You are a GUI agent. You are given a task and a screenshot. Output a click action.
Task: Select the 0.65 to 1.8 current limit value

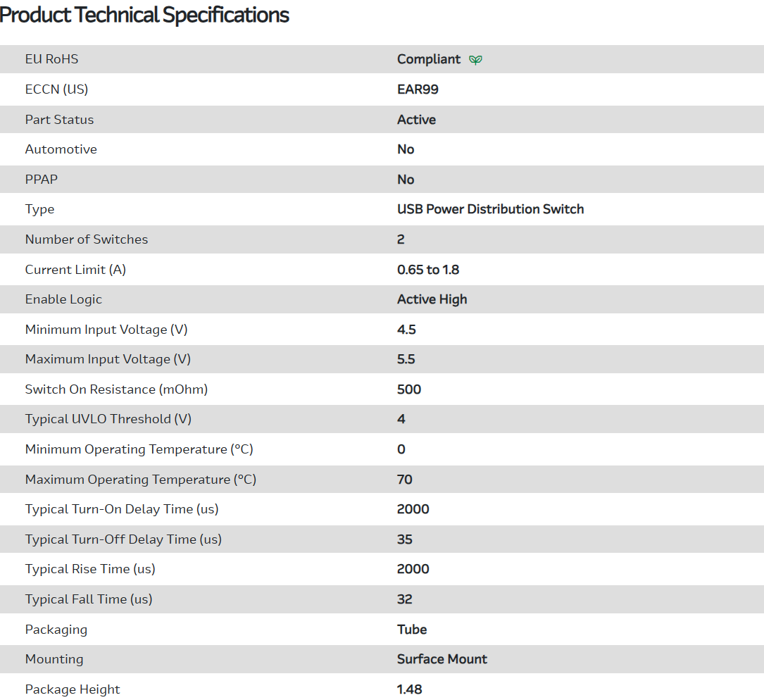(428, 270)
